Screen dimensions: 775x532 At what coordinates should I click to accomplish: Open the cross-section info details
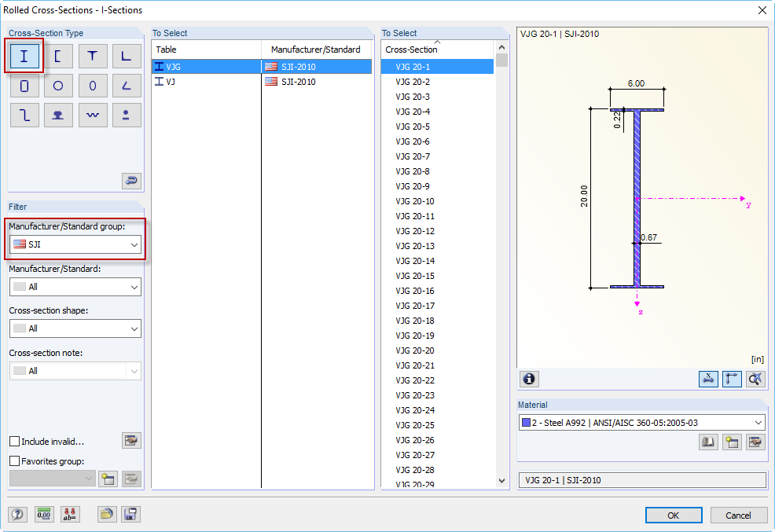point(529,379)
